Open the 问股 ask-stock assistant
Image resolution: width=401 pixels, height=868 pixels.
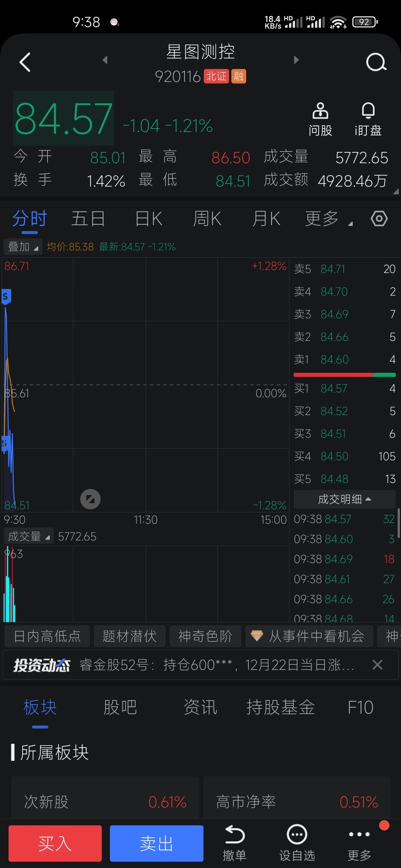pyautogui.click(x=320, y=119)
